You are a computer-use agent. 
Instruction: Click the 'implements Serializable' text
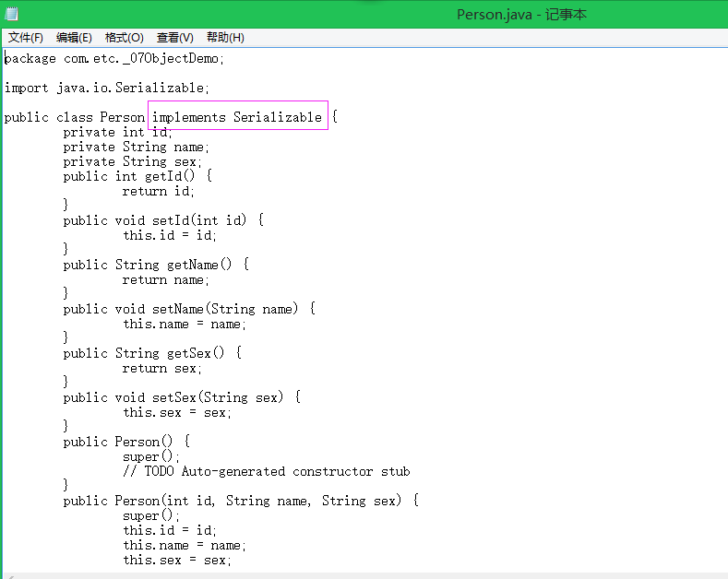tap(237, 117)
